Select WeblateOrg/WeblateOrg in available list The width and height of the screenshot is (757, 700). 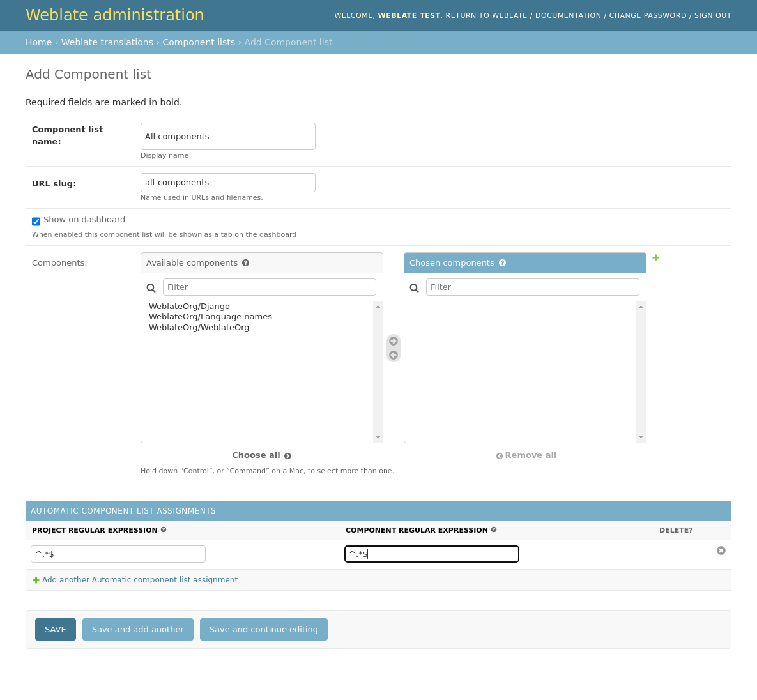(x=199, y=327)
